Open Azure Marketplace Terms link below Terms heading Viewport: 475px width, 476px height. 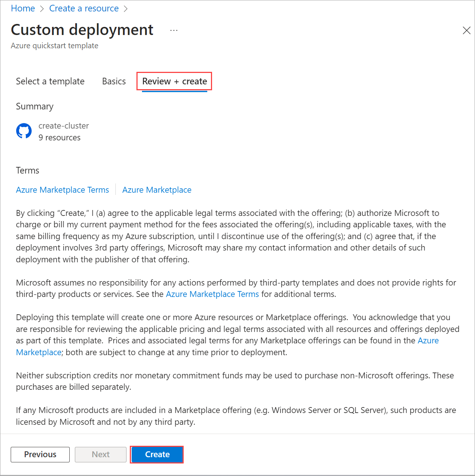click(62, 190)
